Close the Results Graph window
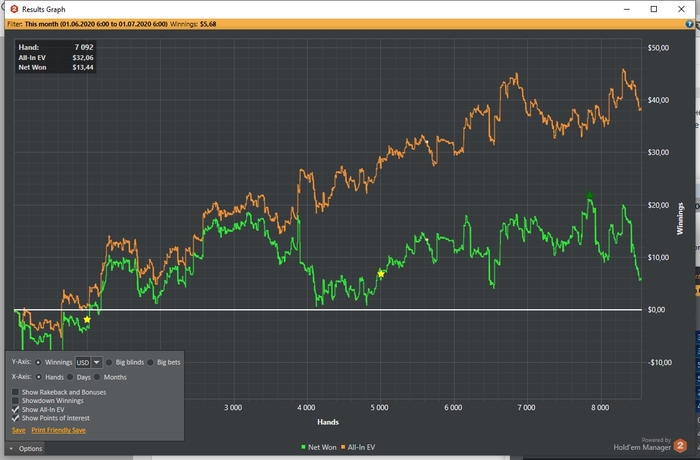 coord(681,9)
